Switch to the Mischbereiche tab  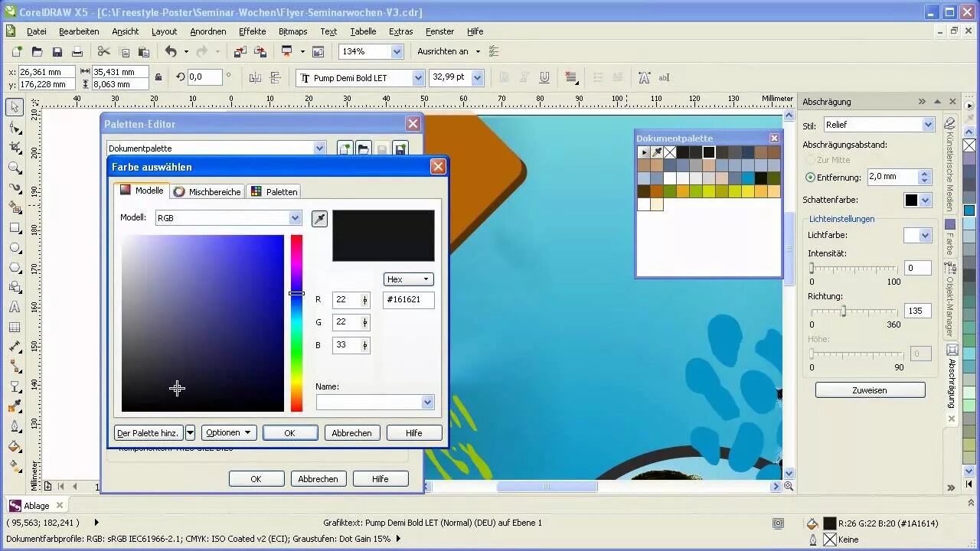pyautogui.click(x=207, y=191)
